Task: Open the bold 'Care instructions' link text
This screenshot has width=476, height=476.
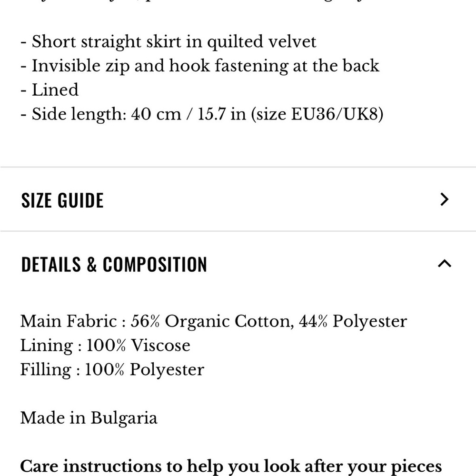Action: click(x=101, y=466)
